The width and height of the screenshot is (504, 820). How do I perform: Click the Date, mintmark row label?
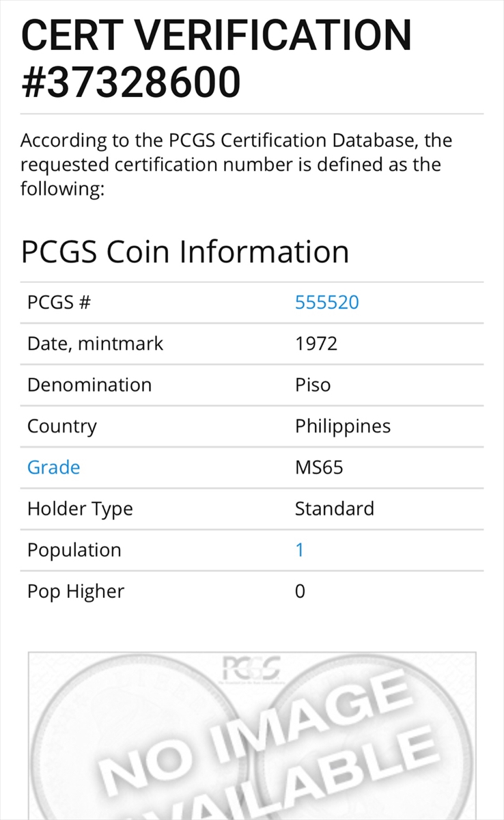coord(95,343)
